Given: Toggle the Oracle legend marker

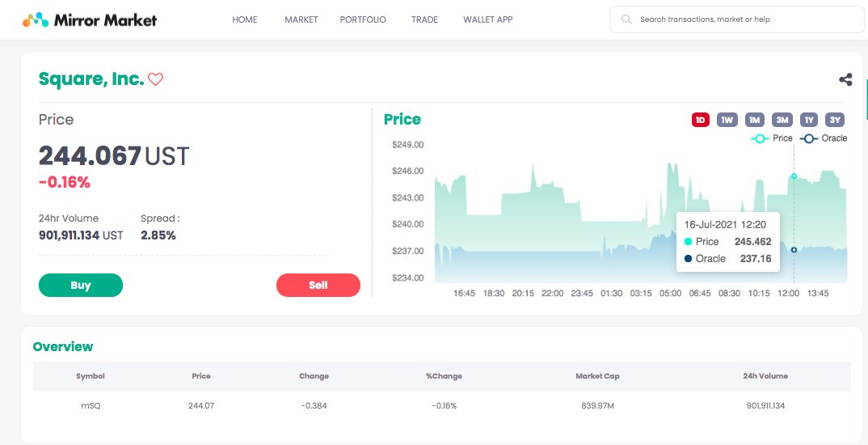Looking at the screenshot, I should [x=808, y=138].
